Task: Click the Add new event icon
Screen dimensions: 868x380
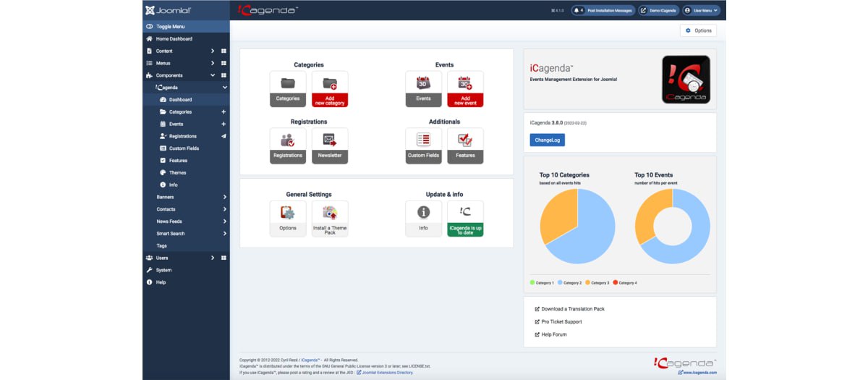Action: pos(465,89)
